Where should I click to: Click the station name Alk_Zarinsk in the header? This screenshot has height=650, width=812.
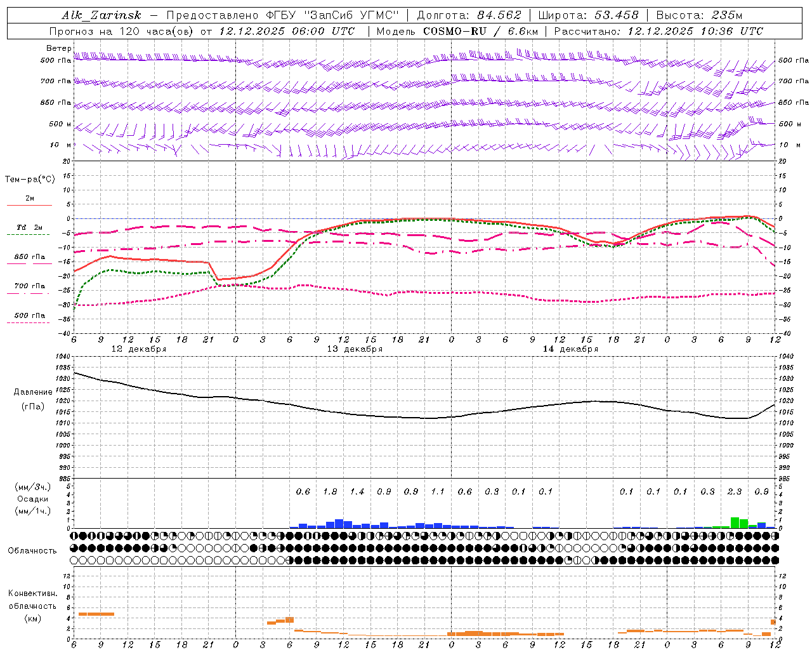click(x=101, y=15)
